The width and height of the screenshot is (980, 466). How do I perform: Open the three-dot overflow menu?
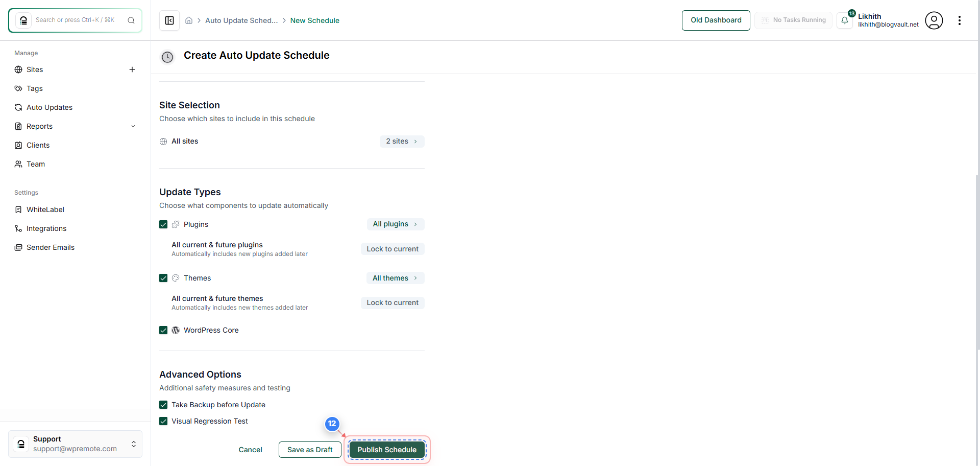point(960,20)
